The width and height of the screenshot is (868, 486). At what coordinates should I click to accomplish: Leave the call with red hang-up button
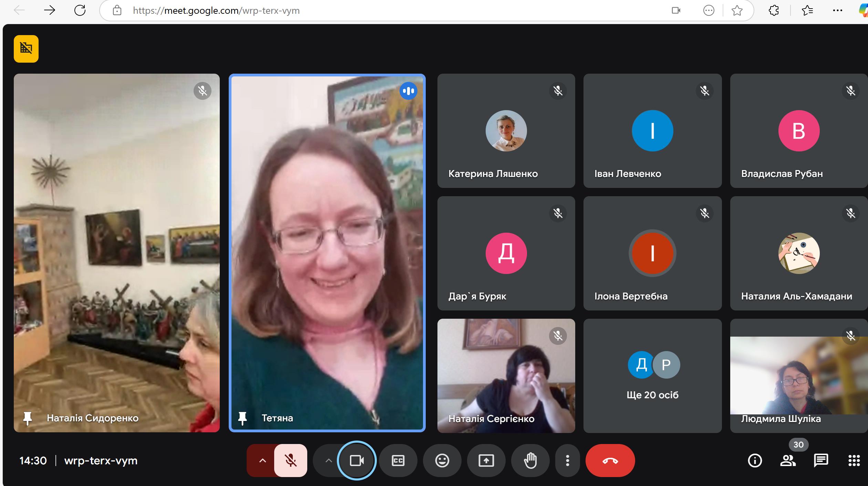click(610, 460)
